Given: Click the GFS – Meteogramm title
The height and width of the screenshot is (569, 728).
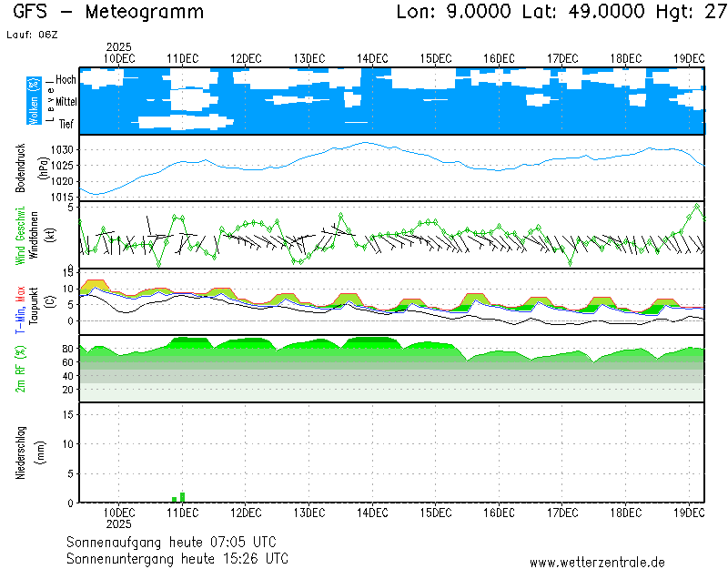Looking at the screenshot, I should 108,13.
